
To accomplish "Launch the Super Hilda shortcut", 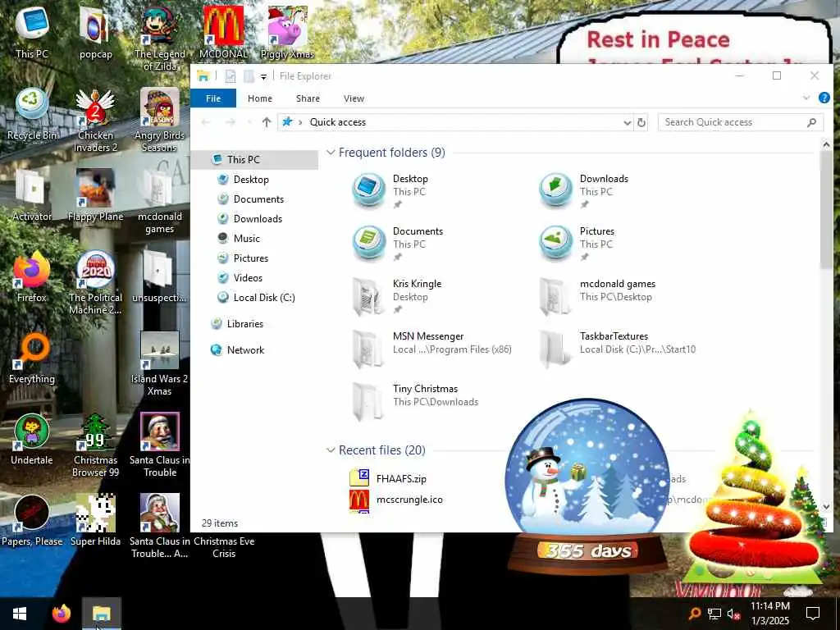I will [95, 521].
